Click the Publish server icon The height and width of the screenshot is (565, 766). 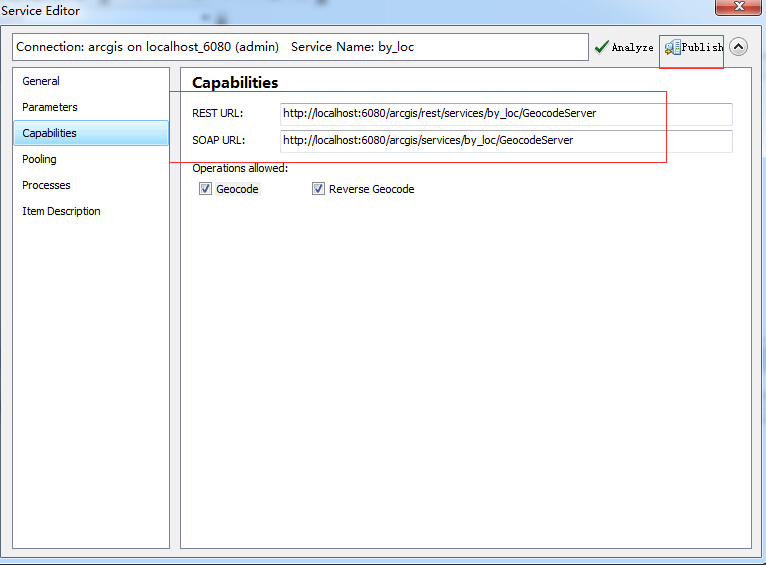pyautogui.click(x=672, y=47)
